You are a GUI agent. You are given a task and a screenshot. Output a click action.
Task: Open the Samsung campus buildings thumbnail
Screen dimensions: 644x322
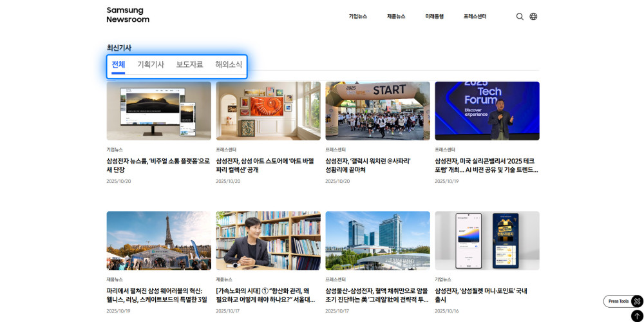(x=378, y=241)
